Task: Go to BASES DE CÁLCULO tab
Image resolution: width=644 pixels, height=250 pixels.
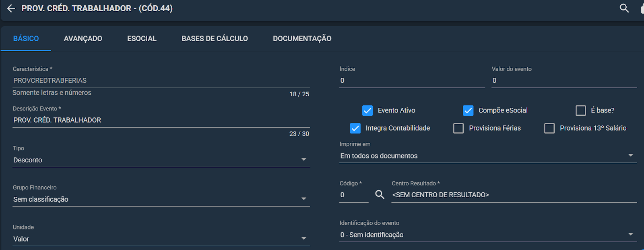Action: coord(215,39)
